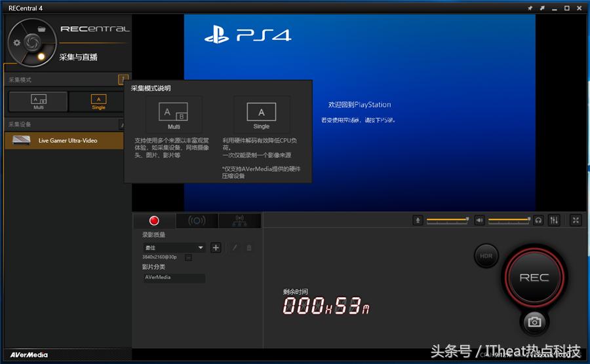Edit recording quality profile pencil icon
Viewport: 590px width, 364px height.
click(x=235, y=247)
